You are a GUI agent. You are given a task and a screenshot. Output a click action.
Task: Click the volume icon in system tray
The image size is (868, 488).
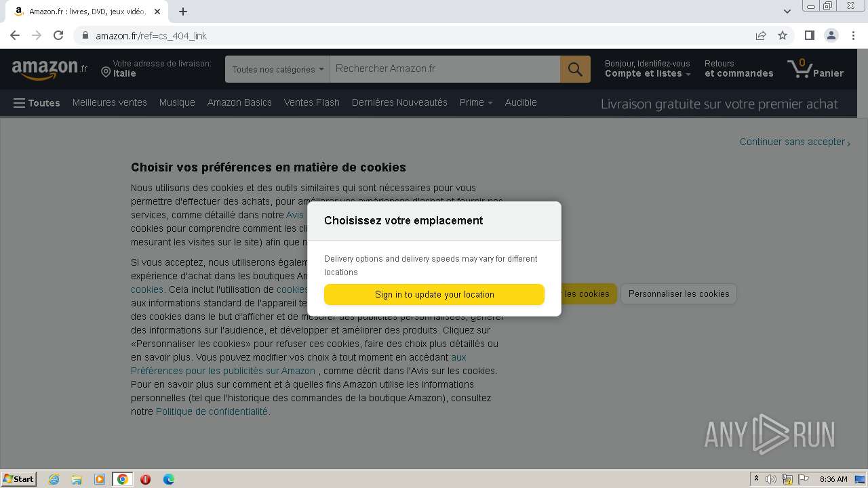pos(771,479)
